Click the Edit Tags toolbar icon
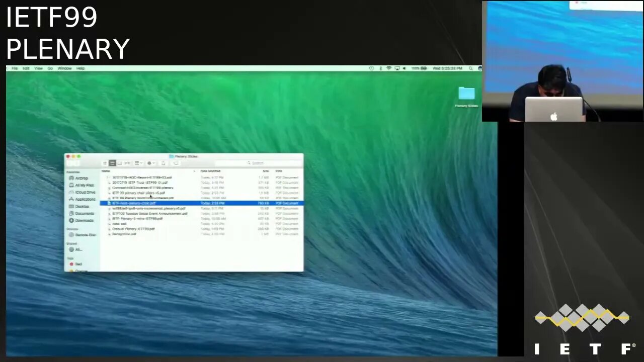The height and width of the screenshot is (362, 644). pyautogui.click(x=176, y=163)
